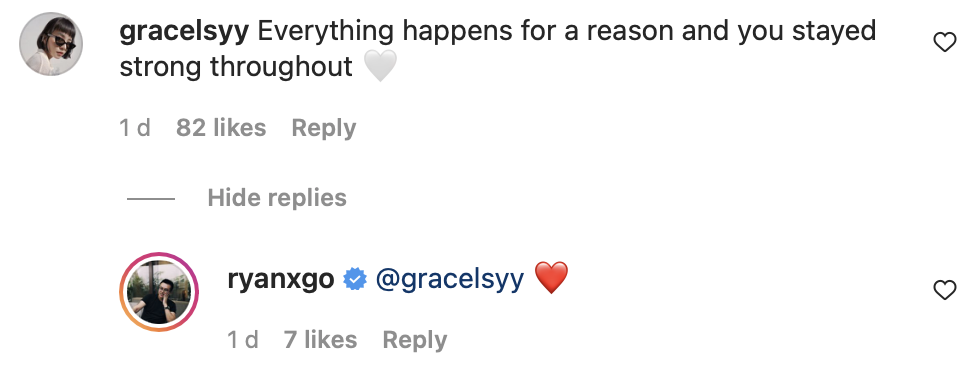Click the dash line beside Hide replies
The width and height of the screenshot is (975, 375).
pyautogui.click(x=151, y=199)
